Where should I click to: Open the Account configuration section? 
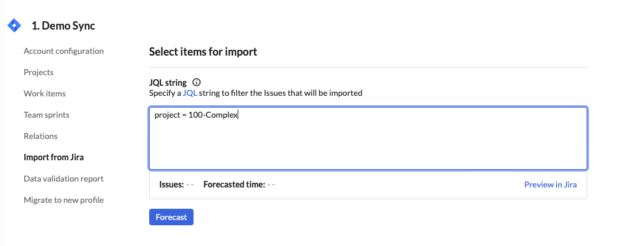[63, 51]
